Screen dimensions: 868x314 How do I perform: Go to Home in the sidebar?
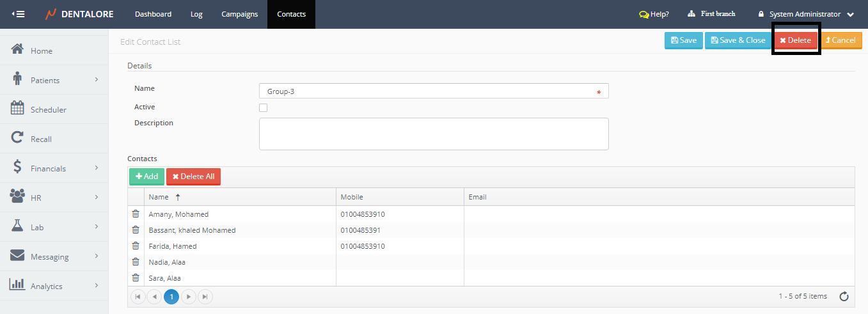tap(42, 51)
